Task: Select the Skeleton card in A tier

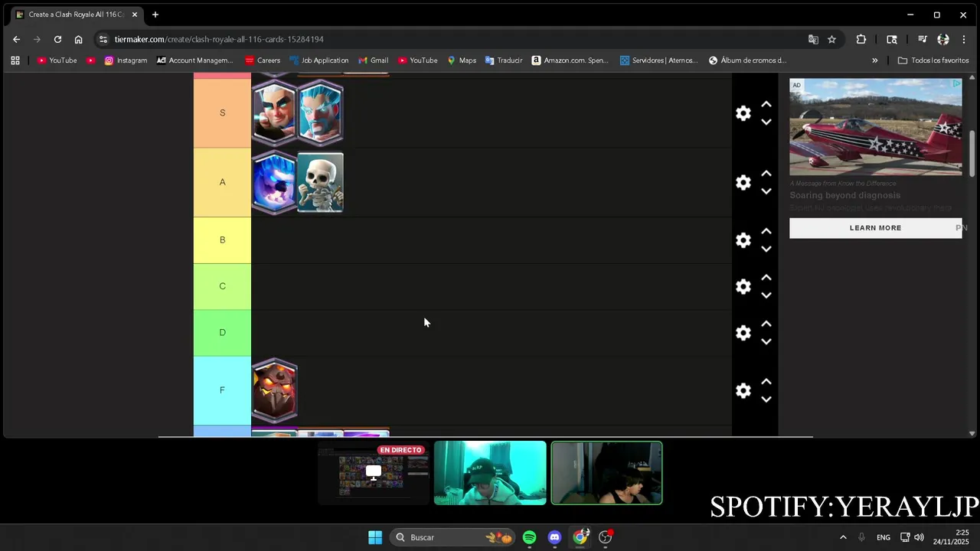Action: click(320, 182)
